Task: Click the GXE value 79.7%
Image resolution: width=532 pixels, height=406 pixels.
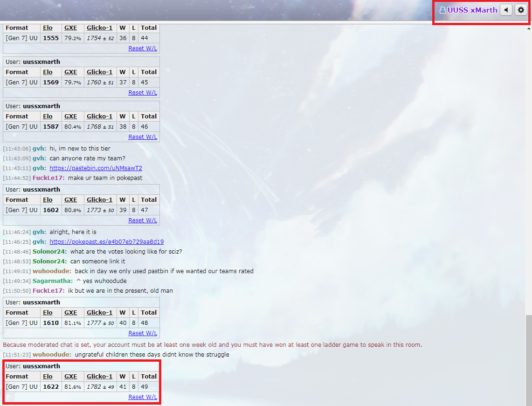Action: click(x=73, y=82)
